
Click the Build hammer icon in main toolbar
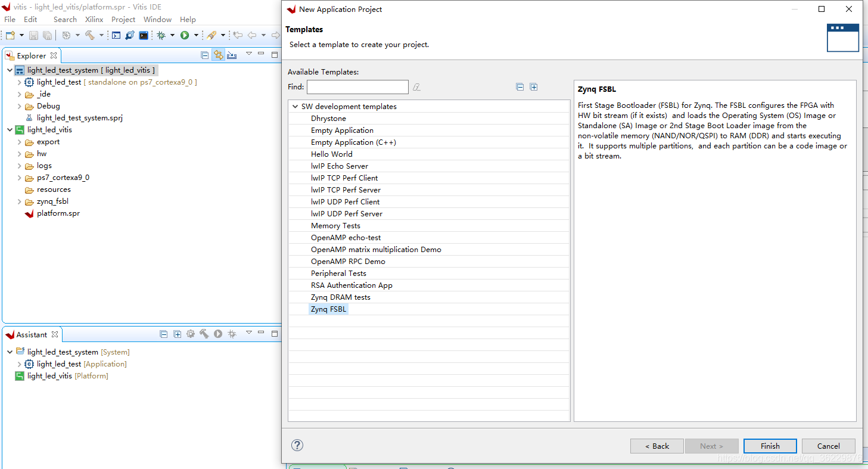(x=90, y=36)
